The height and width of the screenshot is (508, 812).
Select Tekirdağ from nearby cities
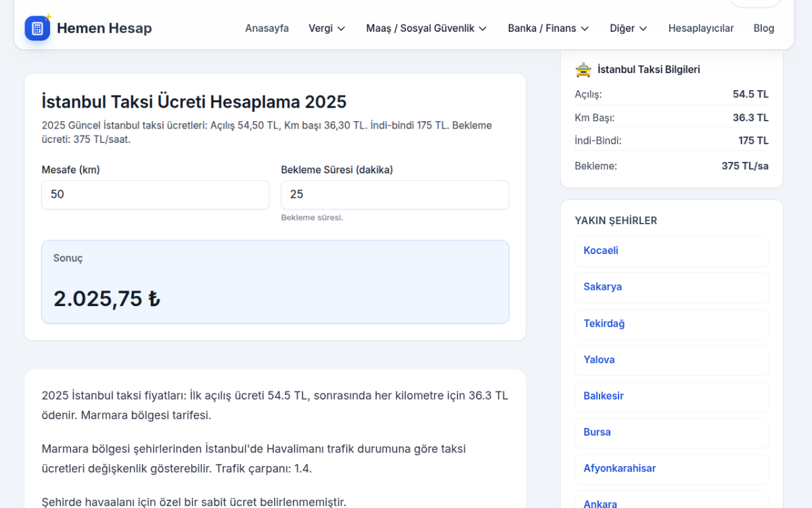click(x=604, y=323)
